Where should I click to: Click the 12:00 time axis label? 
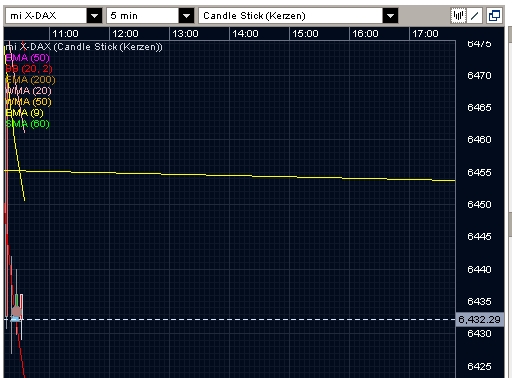[x=125, y=34]
